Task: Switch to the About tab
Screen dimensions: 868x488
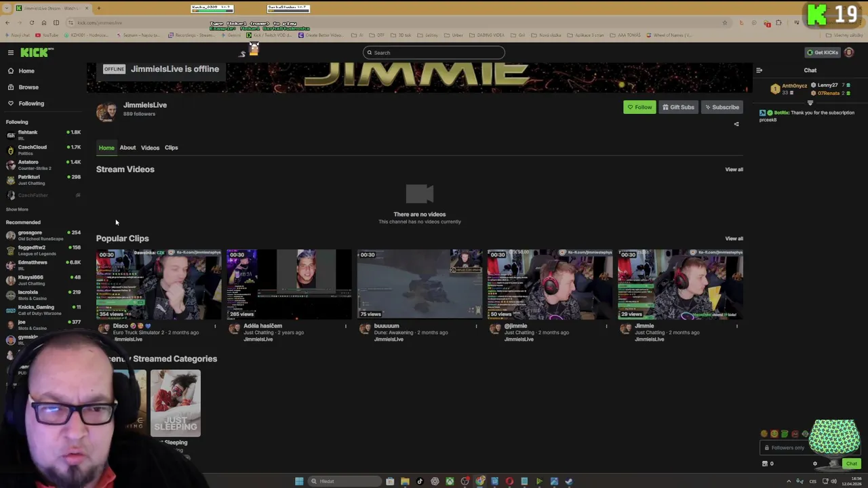Action: (x=127, y=148)
